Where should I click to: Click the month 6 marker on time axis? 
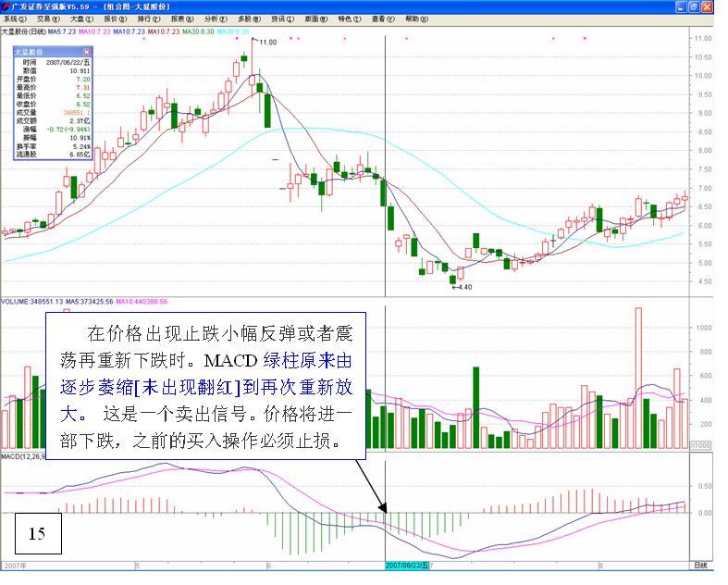[x=269, y=566]
